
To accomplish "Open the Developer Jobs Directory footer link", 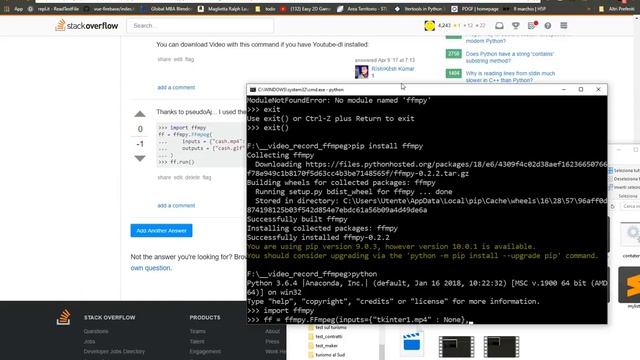I will click(114, 351).
